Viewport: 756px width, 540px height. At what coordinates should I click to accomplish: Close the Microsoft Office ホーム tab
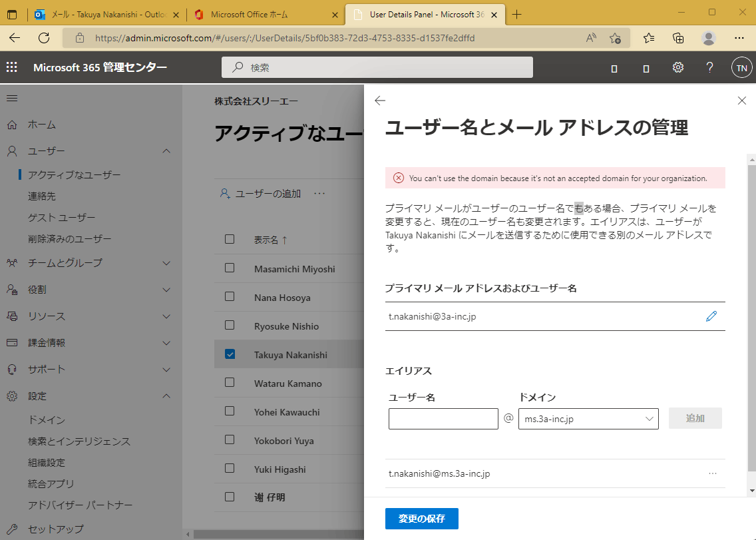335,15
